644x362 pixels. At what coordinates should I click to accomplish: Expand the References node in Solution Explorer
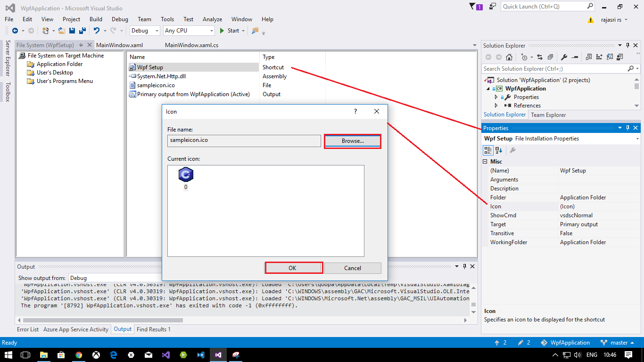(x=496, y=106)
